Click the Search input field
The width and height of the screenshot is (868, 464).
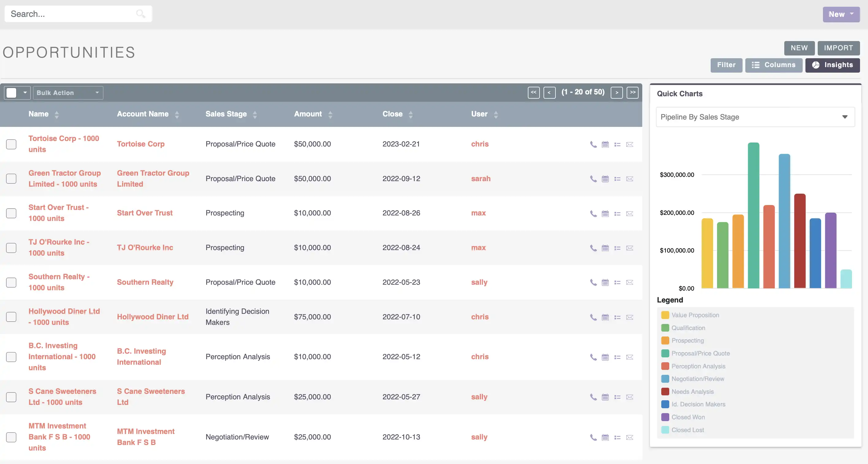78,13
